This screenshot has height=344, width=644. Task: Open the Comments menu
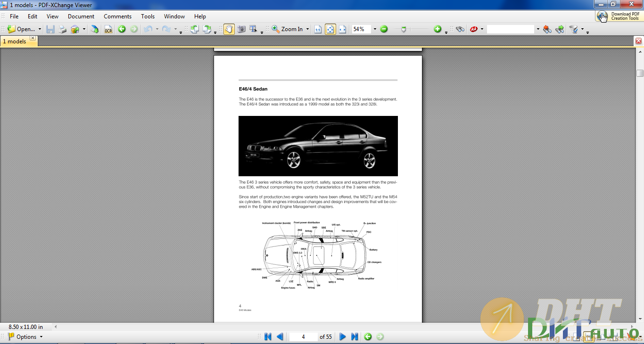pos(118,16)
